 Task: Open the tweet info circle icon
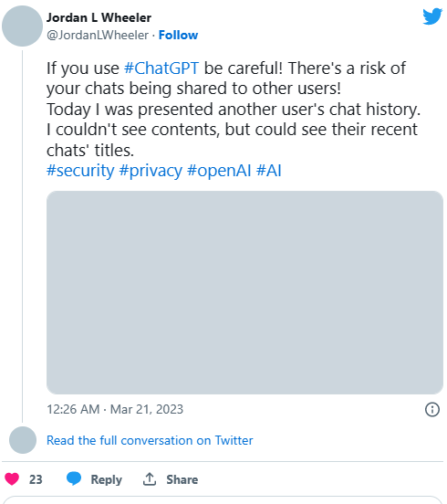tap(432, 409)
